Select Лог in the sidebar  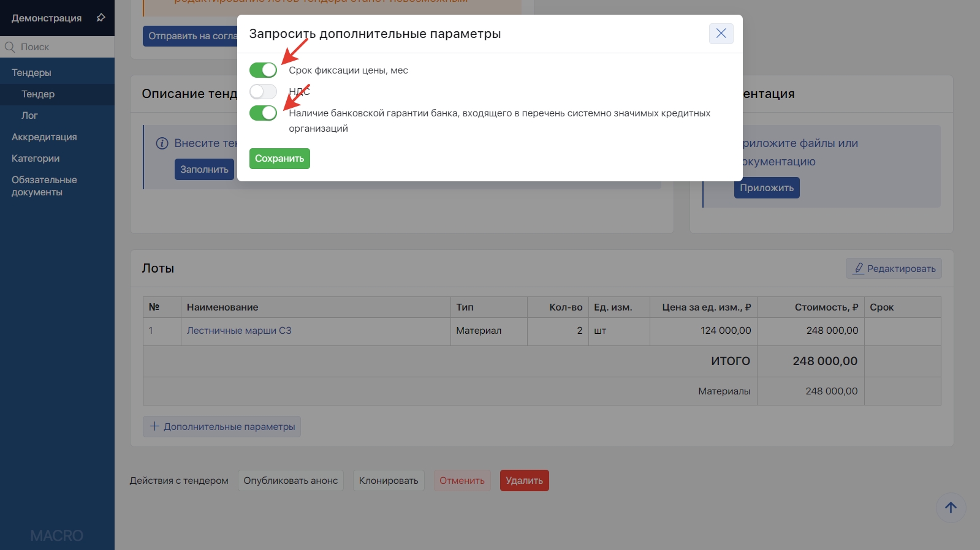coord(29,116)
